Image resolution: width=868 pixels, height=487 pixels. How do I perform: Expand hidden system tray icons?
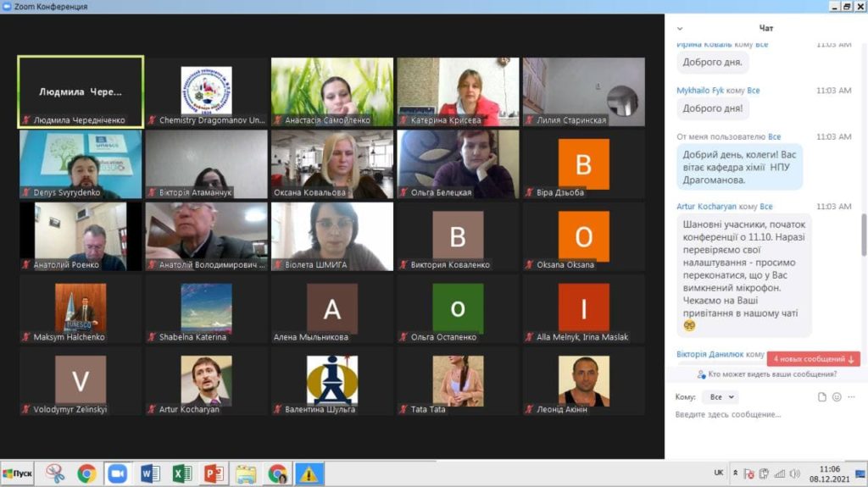pyautogui.click(x=735, y=473)
